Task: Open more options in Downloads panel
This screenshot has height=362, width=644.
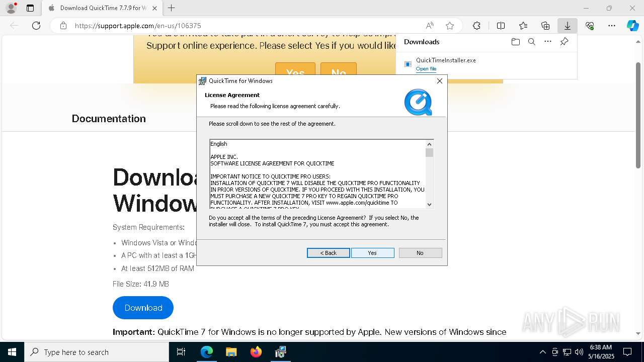Action: (548, 42)
